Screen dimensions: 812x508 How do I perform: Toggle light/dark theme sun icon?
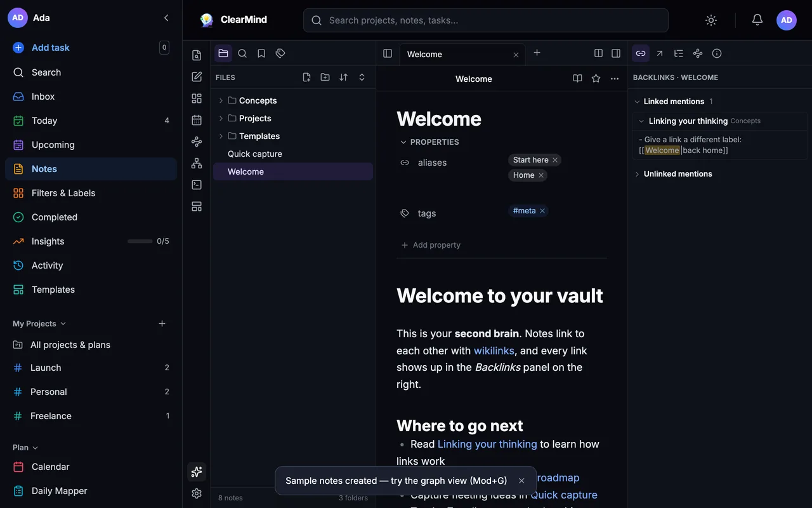coord(711,20)
